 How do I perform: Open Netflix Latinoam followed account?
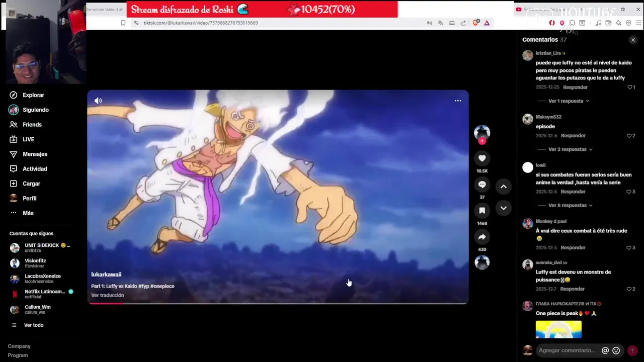(x=42, y=294)
